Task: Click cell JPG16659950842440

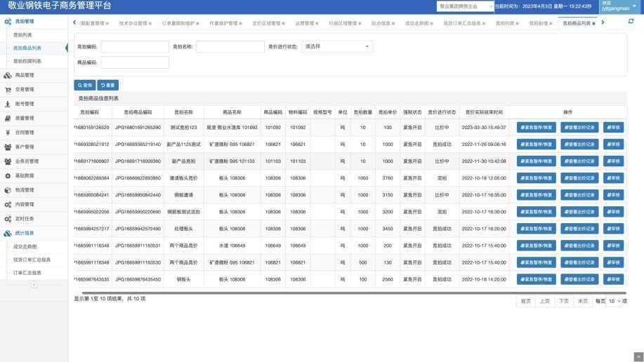Action: [138, 195]
